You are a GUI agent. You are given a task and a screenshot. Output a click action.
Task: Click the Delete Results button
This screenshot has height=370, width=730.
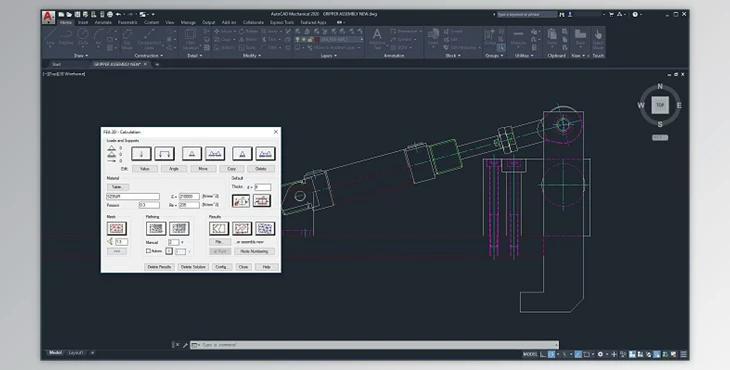pyautogui.click(x=160, y=267)
